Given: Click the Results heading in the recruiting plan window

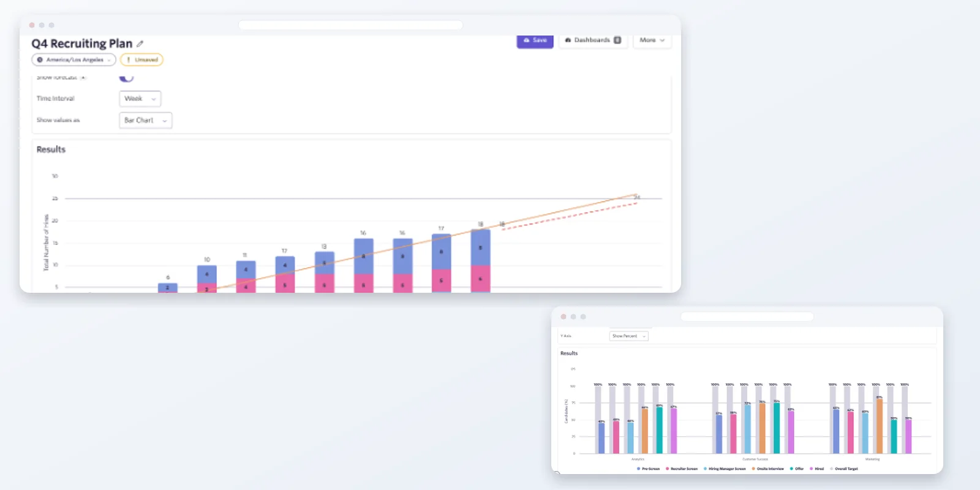Looking at the screenshot, I should tap(51, 149).
